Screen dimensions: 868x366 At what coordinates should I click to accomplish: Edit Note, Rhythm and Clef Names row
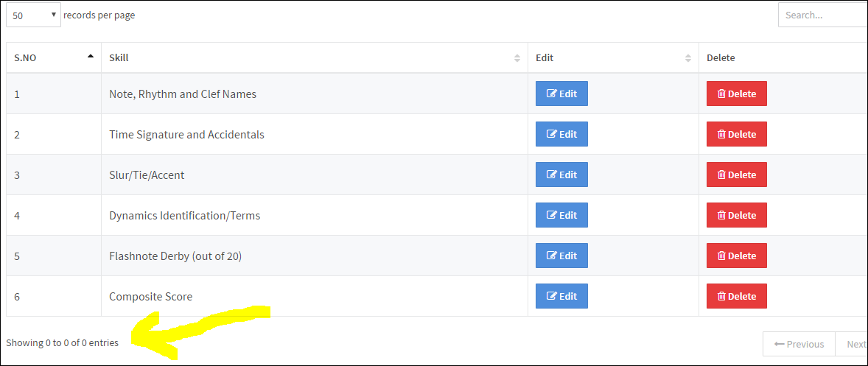(x=561, y=94)
